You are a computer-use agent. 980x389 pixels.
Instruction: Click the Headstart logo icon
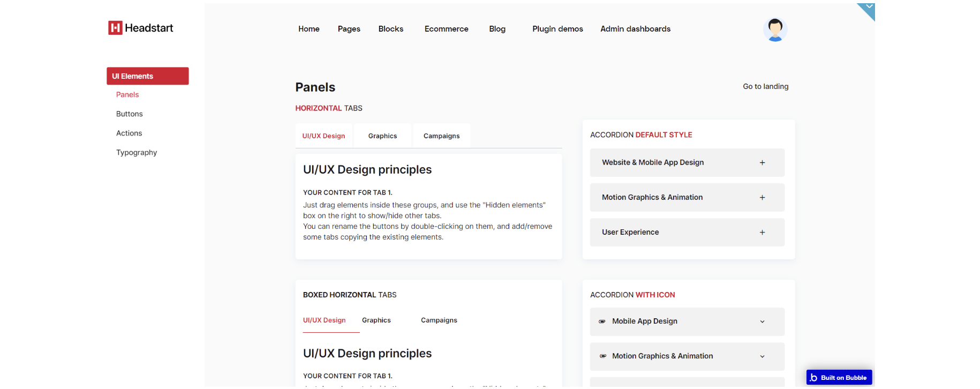(x=115, y=28)
